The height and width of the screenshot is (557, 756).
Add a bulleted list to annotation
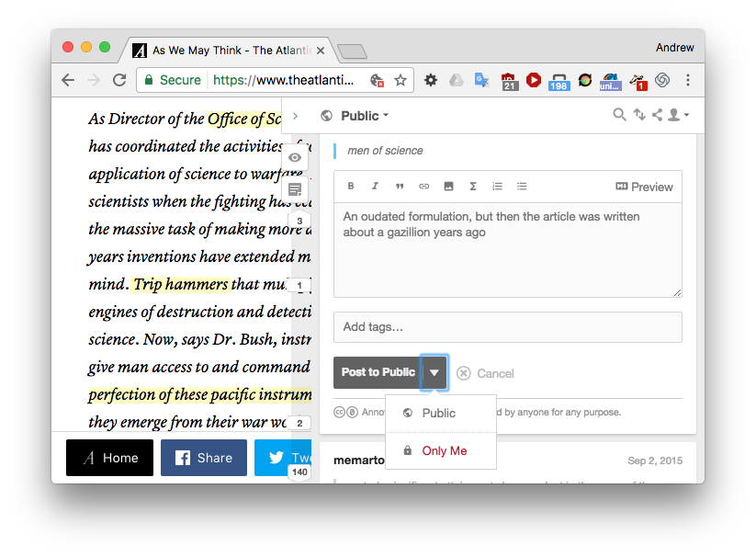(522, 187)
